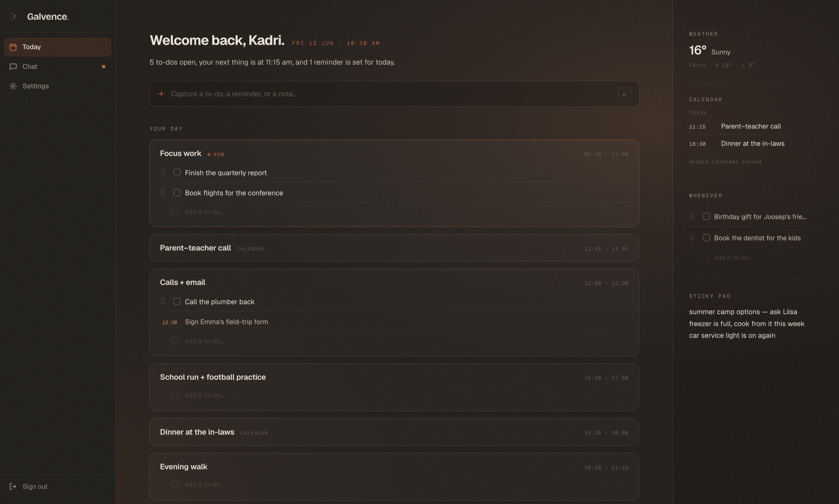Check off Call the plumber back
This screenshot has width=839, height=504.
(x=177, y=301)
